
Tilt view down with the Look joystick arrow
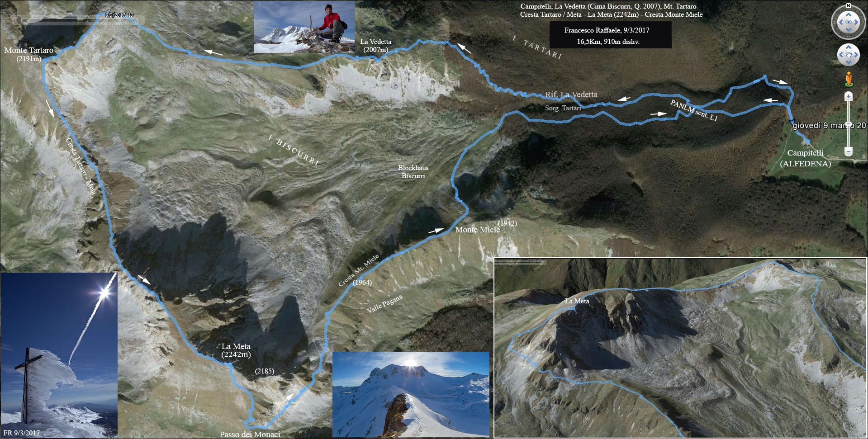point(849,30)
